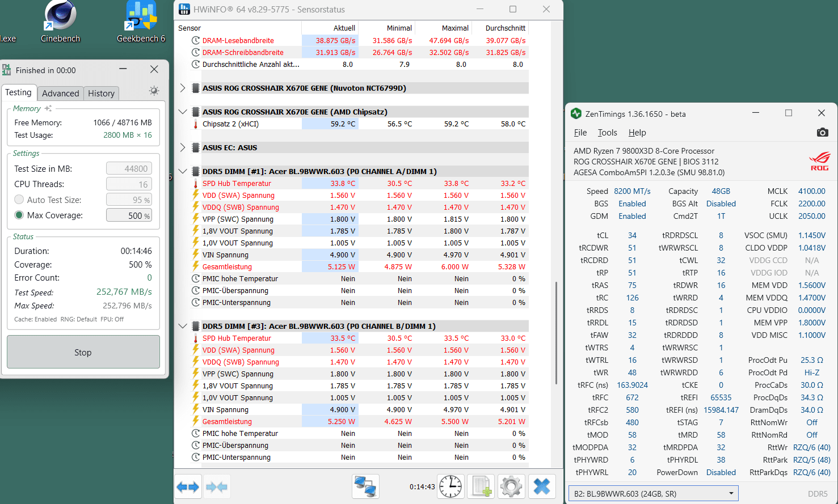Image resolution: width=838 pixels, height=504 pixels.
Task: Click the Durchschnitt column header in HWiNFO
Action: coord(500,28)
